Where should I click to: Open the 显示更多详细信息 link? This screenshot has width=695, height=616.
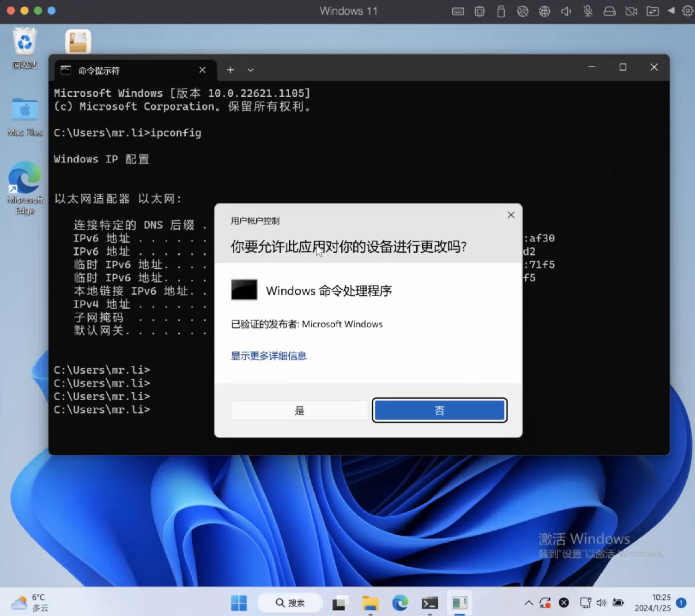point(269,356)
